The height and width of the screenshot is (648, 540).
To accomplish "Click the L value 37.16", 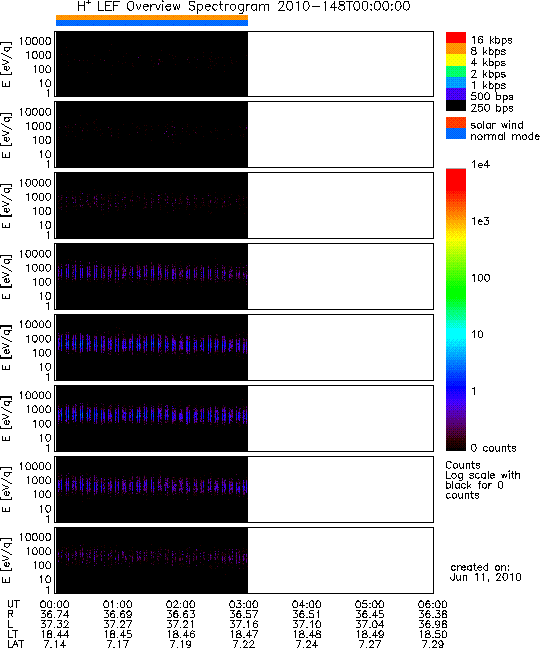I will (244, 624).
